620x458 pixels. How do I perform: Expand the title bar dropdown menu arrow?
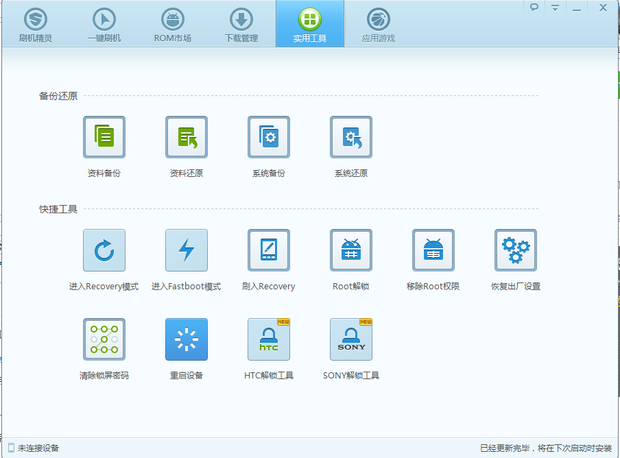click(556, 7)
